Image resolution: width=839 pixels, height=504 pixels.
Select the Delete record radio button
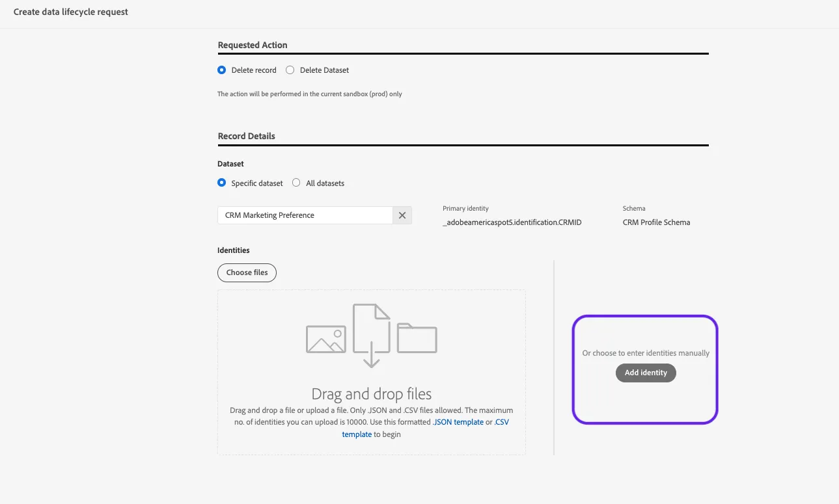point(222,70)
